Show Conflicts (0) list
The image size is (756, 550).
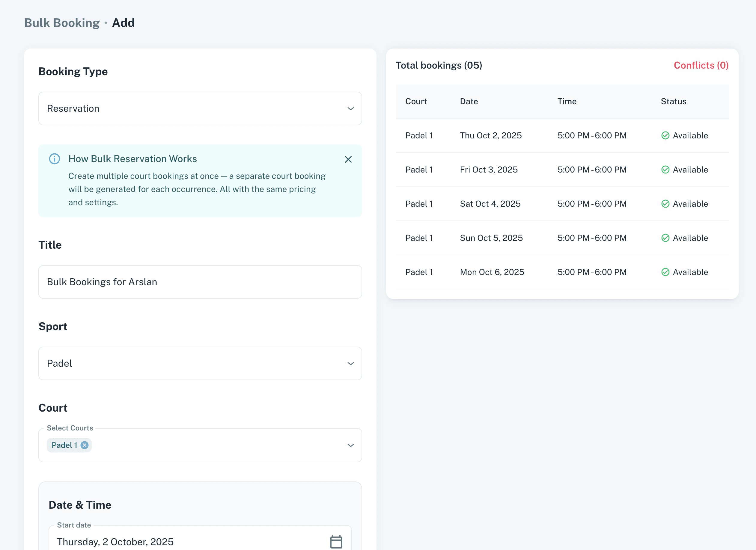(701, 65)
